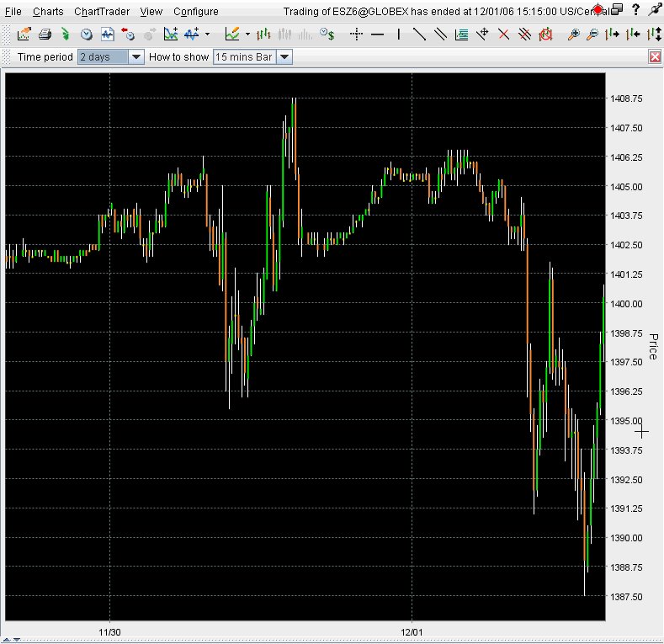Viewport: 664px width, 644px height.
Task: Zoom in with the magnifier plus icon
Action: point(573,34)
